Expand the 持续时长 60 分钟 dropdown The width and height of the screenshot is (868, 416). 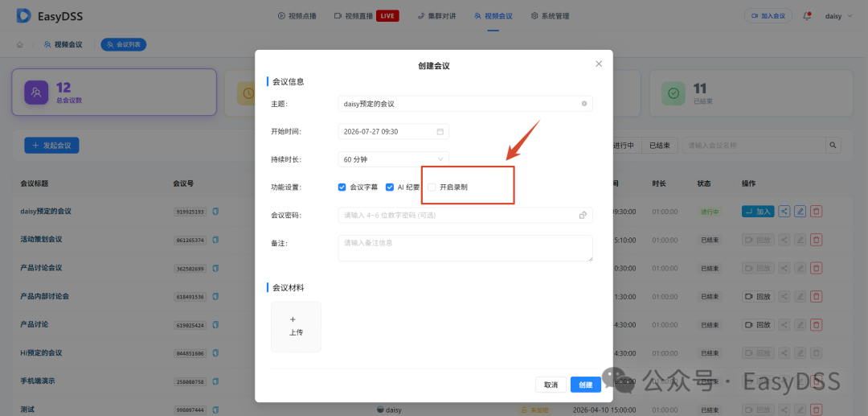tap(394, 159)
